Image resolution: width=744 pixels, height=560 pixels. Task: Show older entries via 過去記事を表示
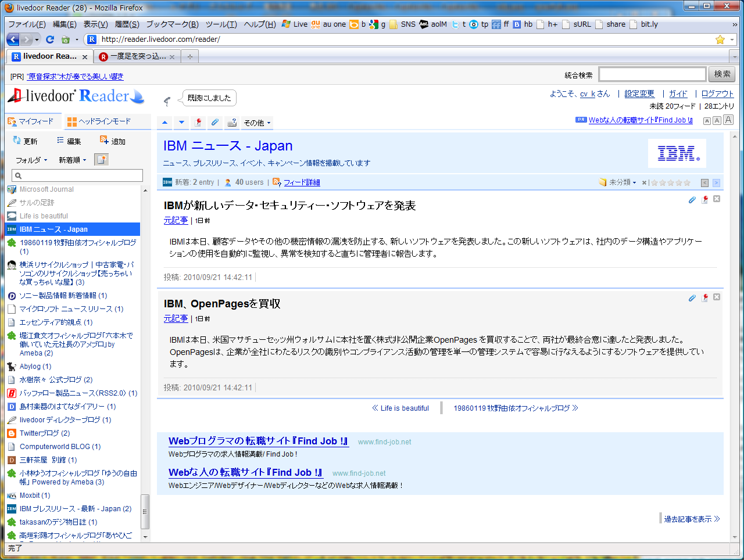[692, 519]
